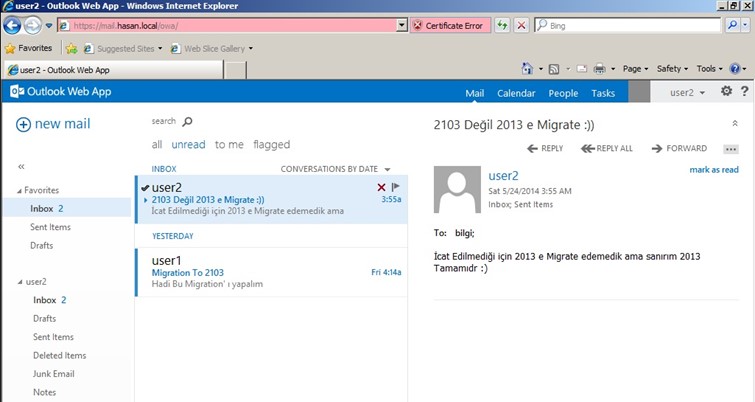Click REPLY in reading pane
755x402 pixels.
(545, 148)
